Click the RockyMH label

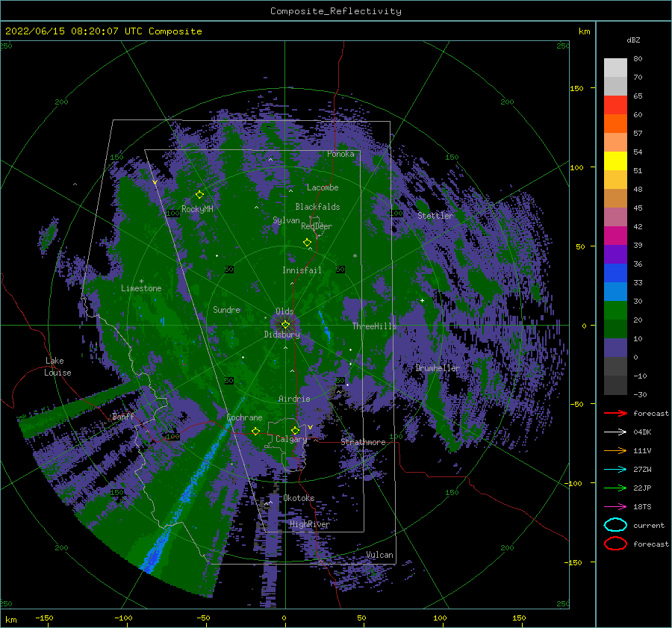(198, 209)
